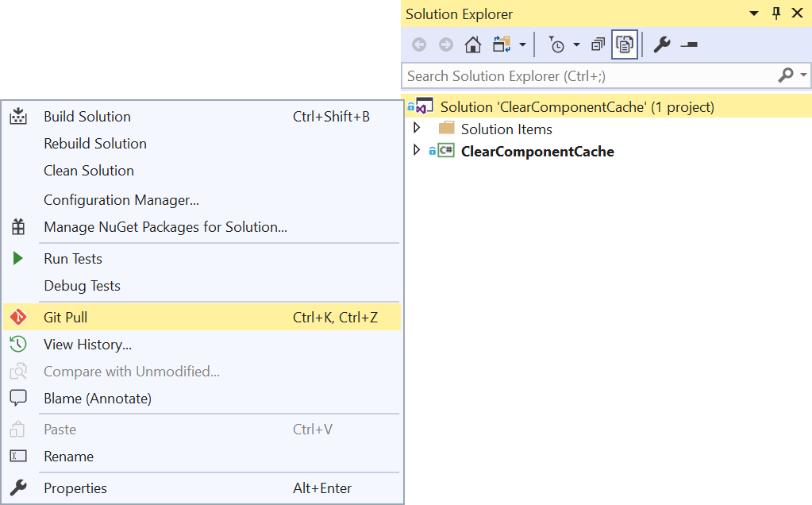The height and width of the screenshot is (505, 812).
Task: Open Solution Explorer window position dropdown
Action: 754,14
